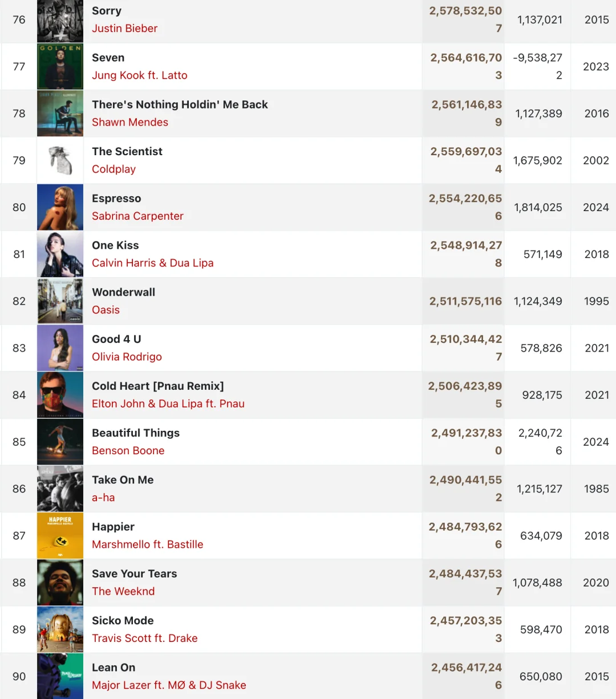
Task: Click the Seven album cover thumbnail
Action: point(60,67)
